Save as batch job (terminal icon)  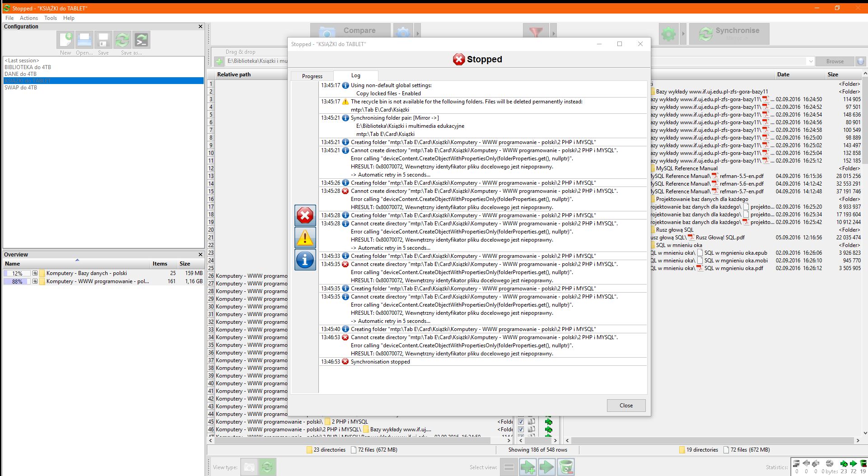(141, 40)
